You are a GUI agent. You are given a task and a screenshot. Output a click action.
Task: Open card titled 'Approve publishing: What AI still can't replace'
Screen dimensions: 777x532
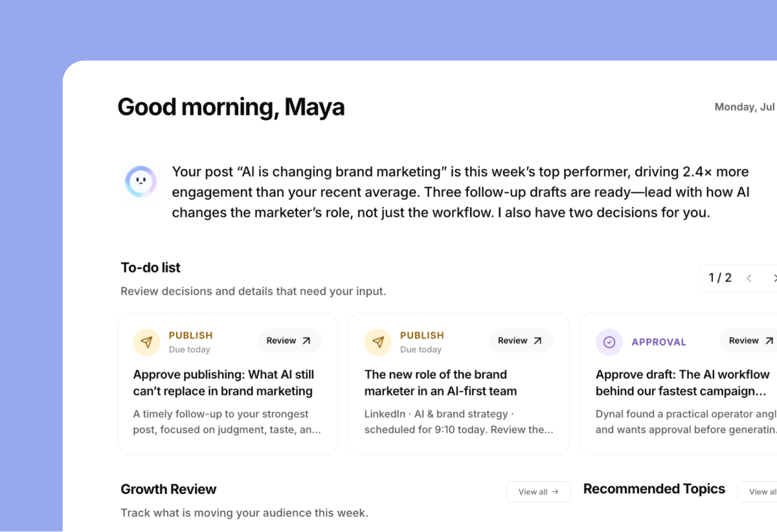(x=227, y=383)
